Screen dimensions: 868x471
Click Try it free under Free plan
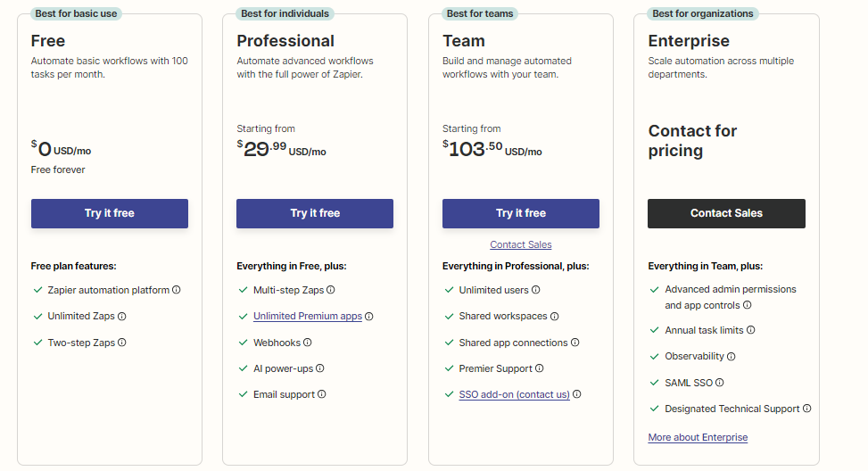click(110, 213)
